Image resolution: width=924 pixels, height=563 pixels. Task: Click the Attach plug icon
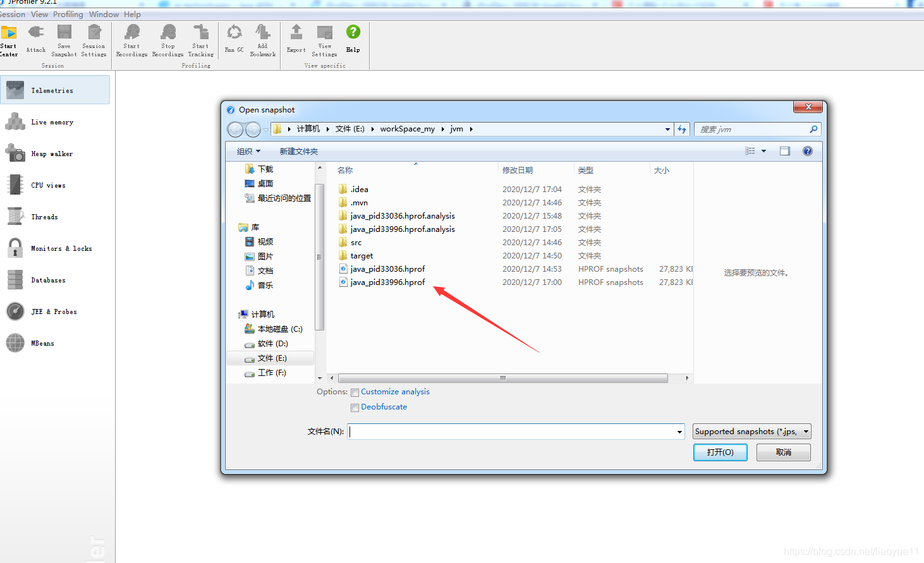(36, 32)
